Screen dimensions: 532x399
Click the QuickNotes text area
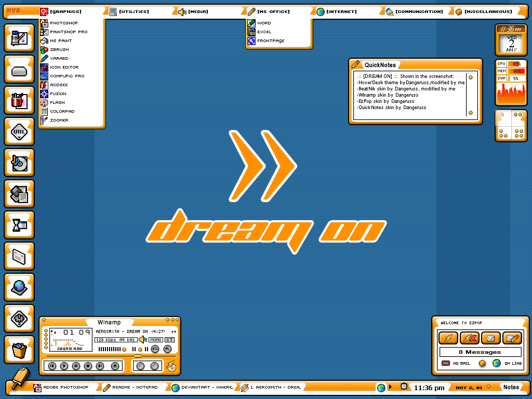[x=410, y=96]
